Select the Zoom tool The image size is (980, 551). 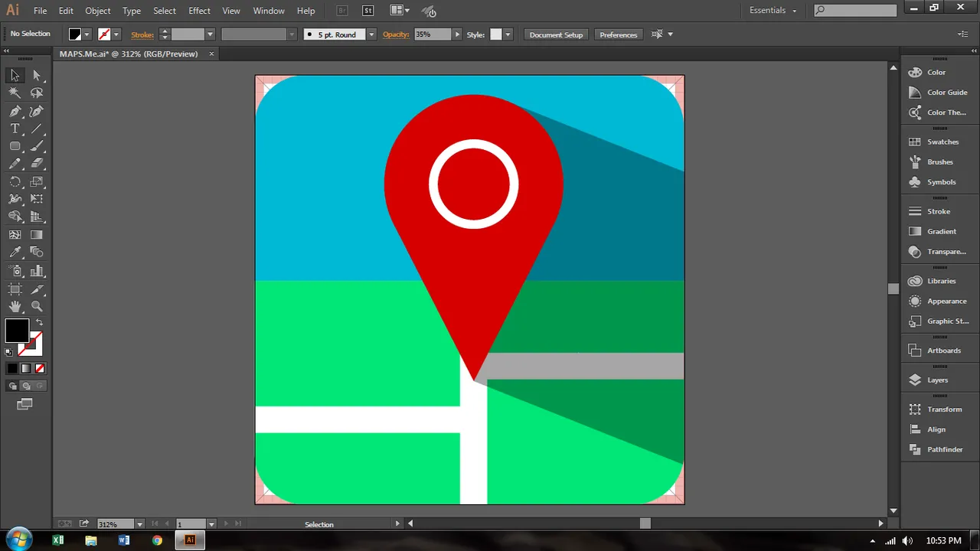click(x=37, y=306)
